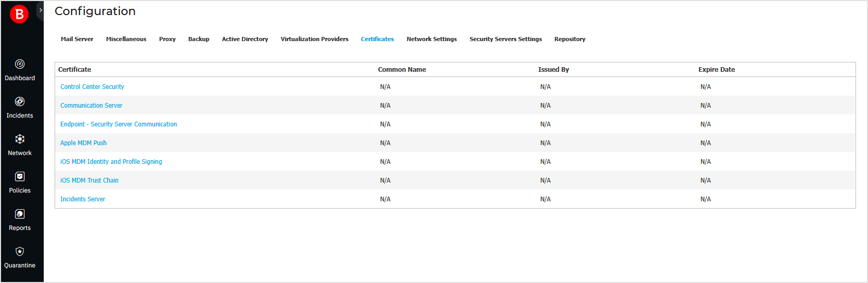
Task: Click Expire Date N/A for iOS MDM Trust Chain
Action: pos(706,181)
